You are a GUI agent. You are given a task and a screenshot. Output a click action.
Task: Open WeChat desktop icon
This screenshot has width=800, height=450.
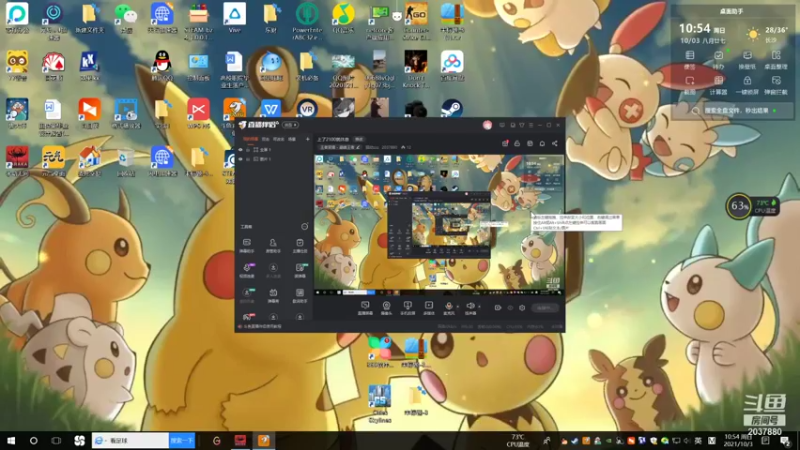(x=126, y=19)
